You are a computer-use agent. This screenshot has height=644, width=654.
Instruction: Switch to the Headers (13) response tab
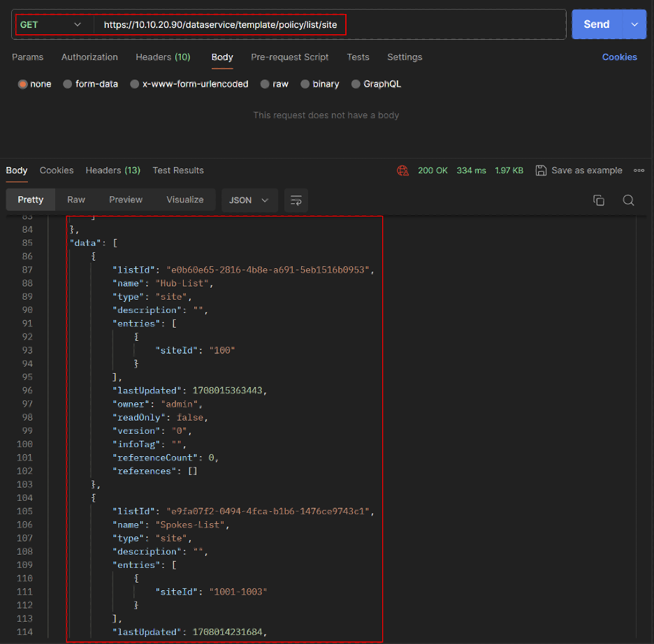click(x=112, y=170)
